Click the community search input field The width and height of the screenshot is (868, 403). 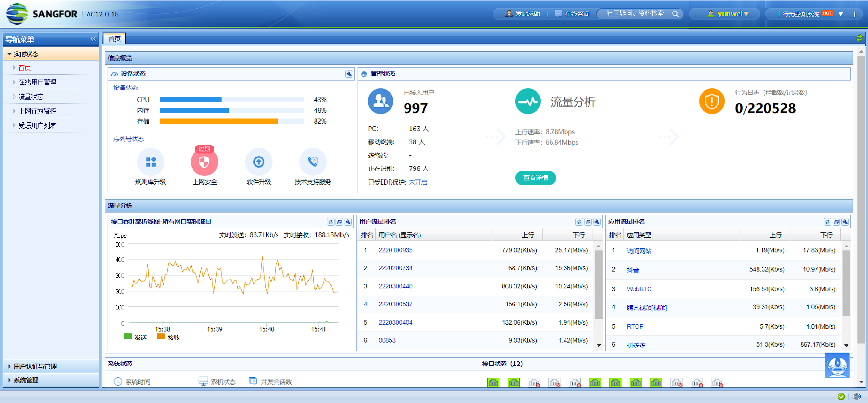(x=635, y=14)
